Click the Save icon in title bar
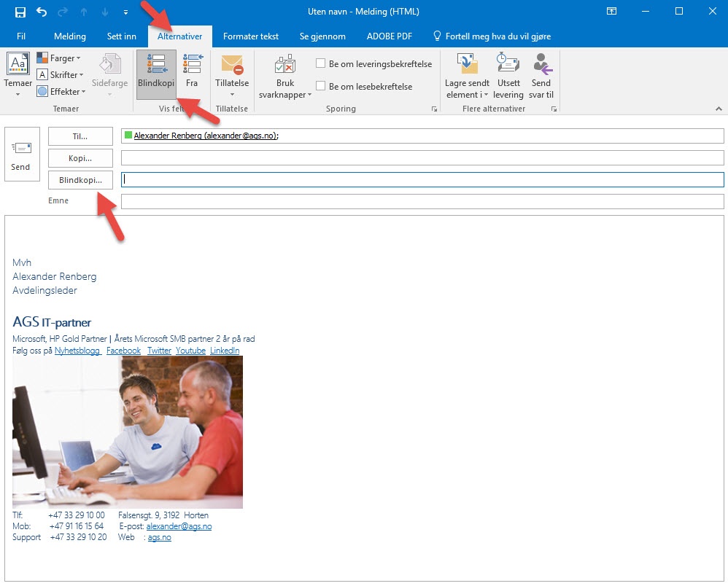This screenshot has width=728, height=586. 20,12
